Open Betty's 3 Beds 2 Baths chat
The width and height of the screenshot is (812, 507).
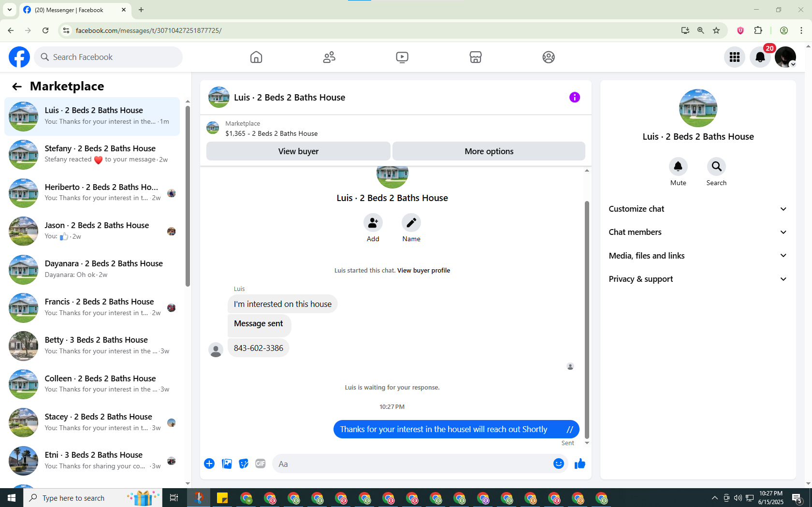click(92, 346)
